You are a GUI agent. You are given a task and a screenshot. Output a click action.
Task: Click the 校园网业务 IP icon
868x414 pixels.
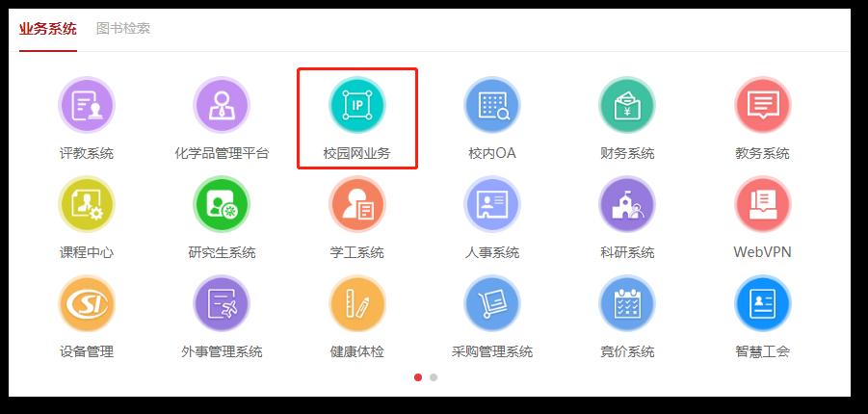click(x=357, y=105)
